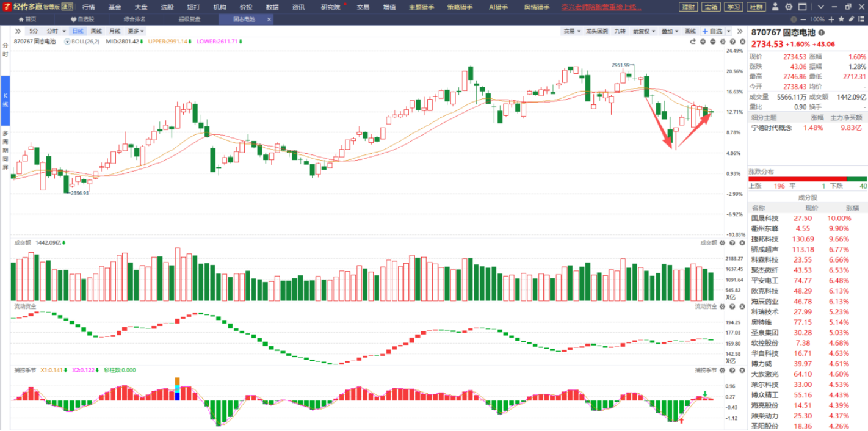Screen dimensions: 868x431
Task: Open help for the 流动资金 indicator
Action: tap(732, 306)
